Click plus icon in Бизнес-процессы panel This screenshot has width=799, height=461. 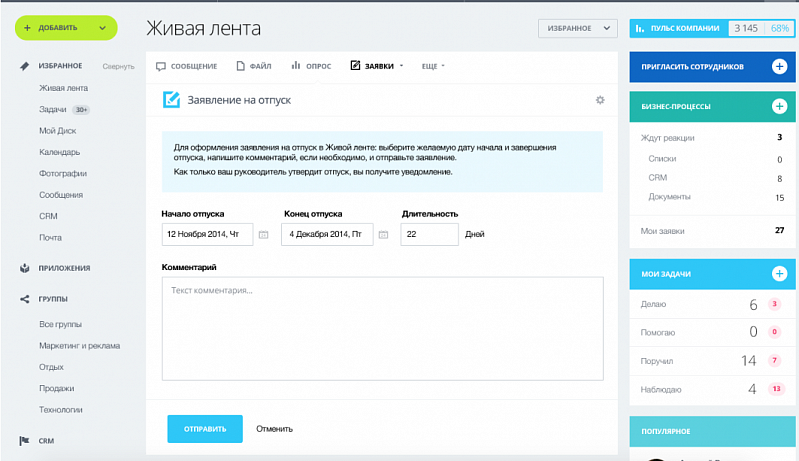click(x=779, y=106)
